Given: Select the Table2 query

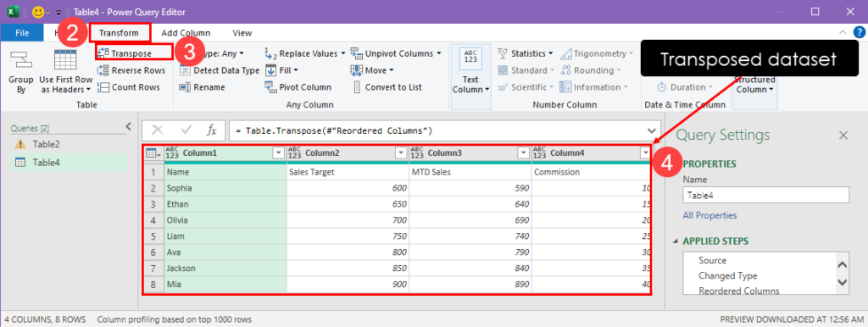Looking at the screenshot, I should pyautogui.click(x=46, y=144).
